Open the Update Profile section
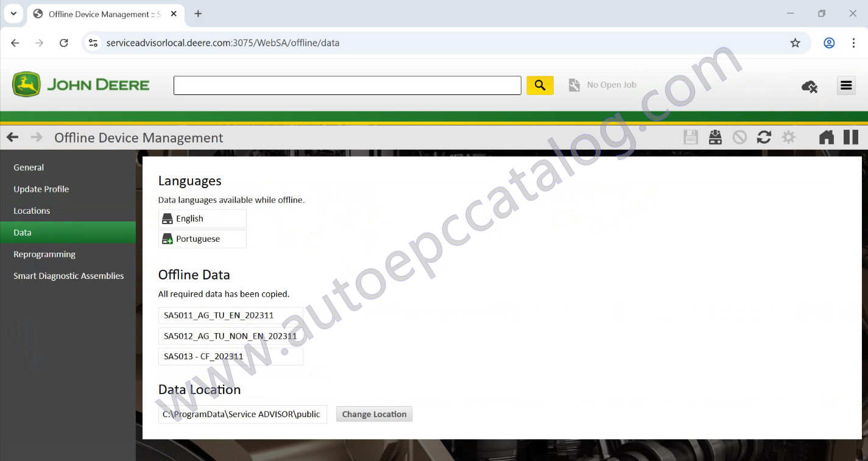This screenshot has width=868, height=461. [41, 189]
